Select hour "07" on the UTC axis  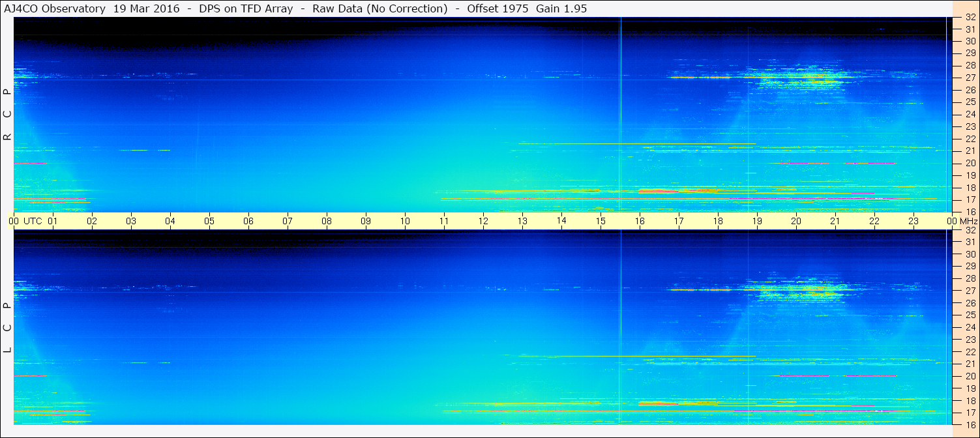(288, 221)
